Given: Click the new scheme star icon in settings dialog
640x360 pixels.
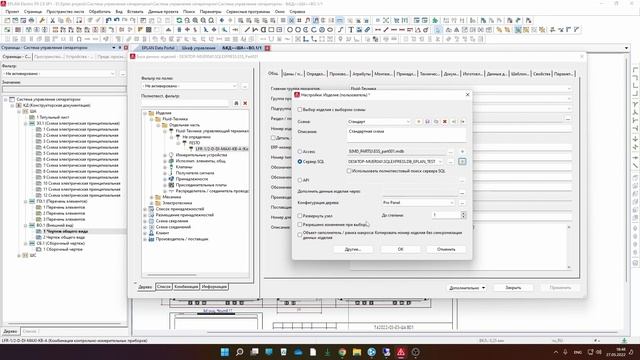Looking at the screenshot, I should point(418,122).
